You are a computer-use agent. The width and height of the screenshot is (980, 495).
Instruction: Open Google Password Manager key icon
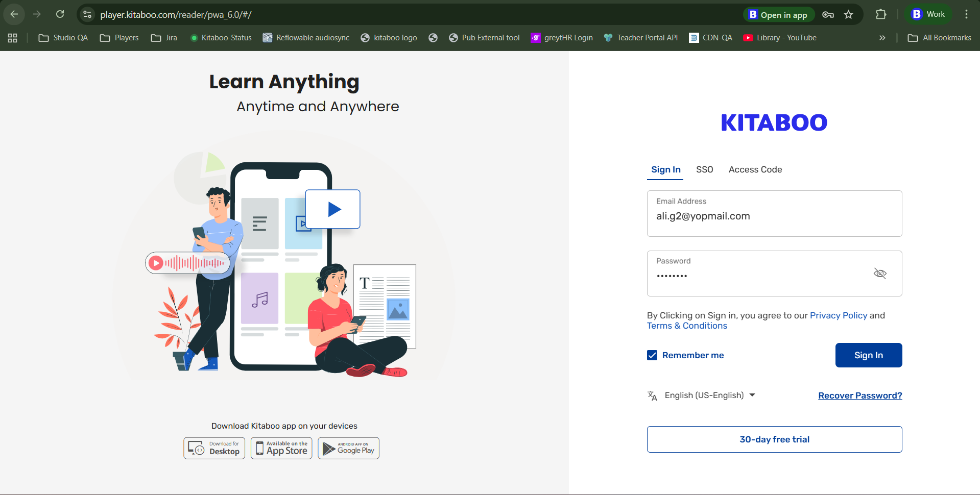point(828,15)
